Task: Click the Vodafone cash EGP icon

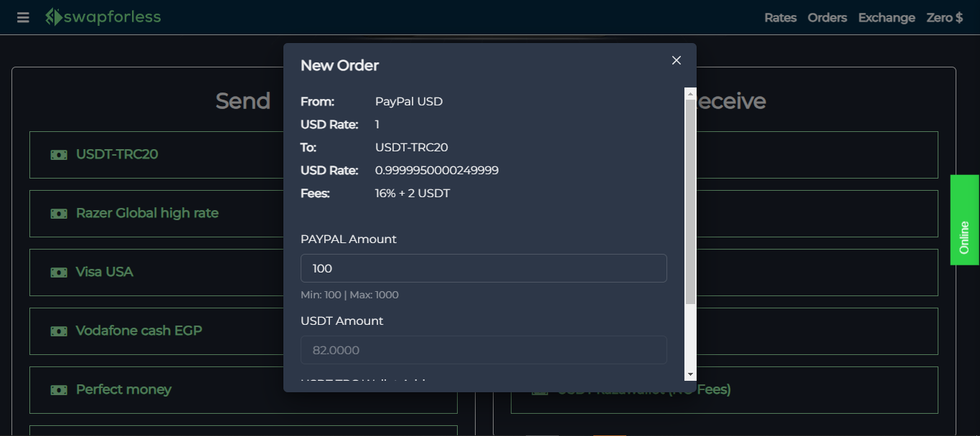Action: click(58, 331)
